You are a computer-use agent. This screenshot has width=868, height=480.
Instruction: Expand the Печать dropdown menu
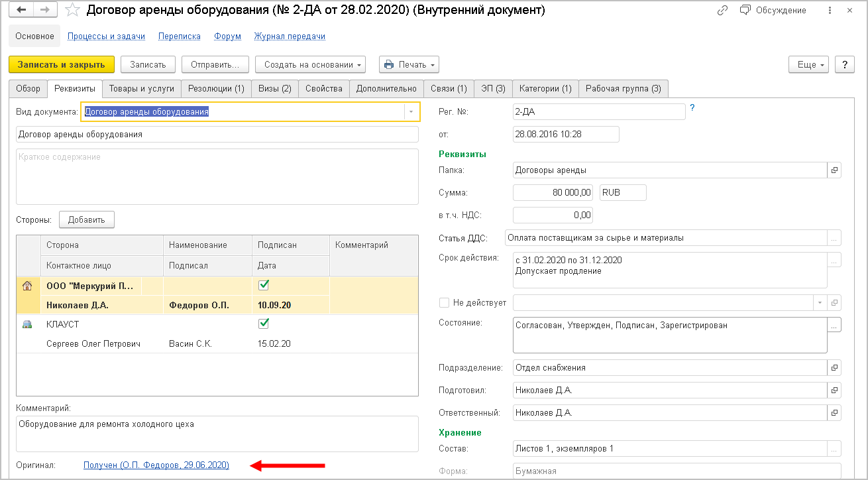[409, 64]
